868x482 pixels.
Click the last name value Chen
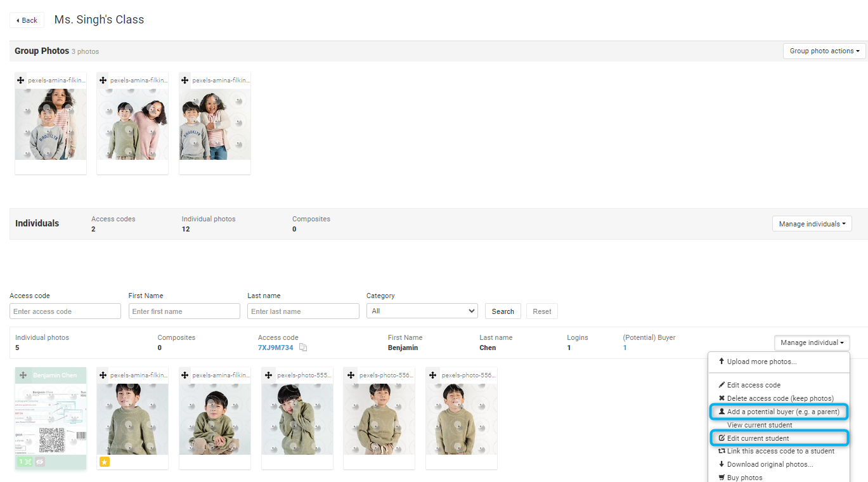[x=488, y=348]
